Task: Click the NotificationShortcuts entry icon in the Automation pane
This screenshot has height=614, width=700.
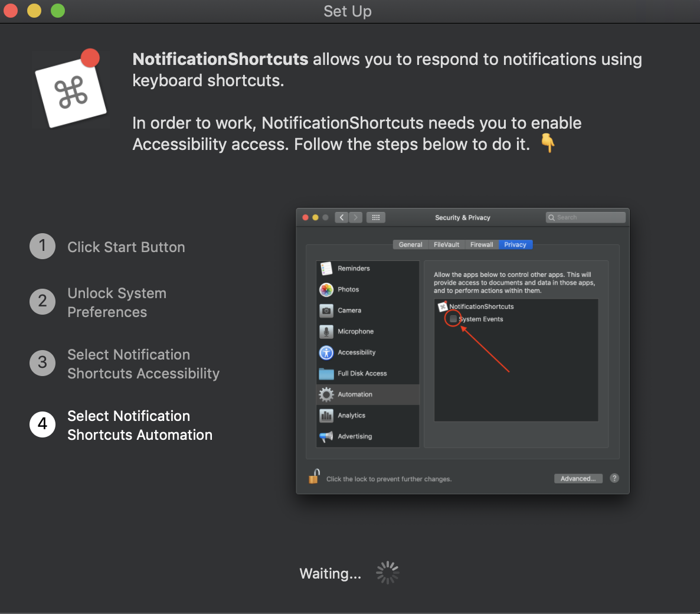Action: click(x=443, y=306)
